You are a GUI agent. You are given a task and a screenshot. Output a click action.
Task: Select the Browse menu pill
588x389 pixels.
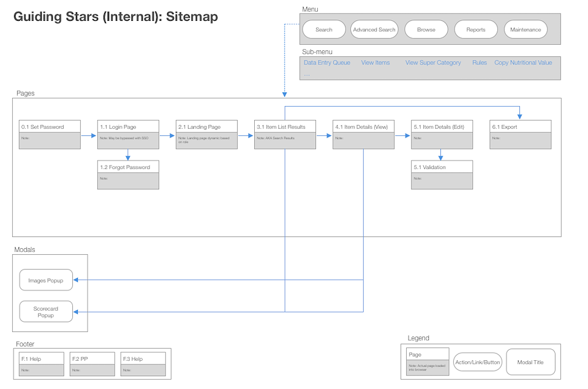(x=426, y=29)
